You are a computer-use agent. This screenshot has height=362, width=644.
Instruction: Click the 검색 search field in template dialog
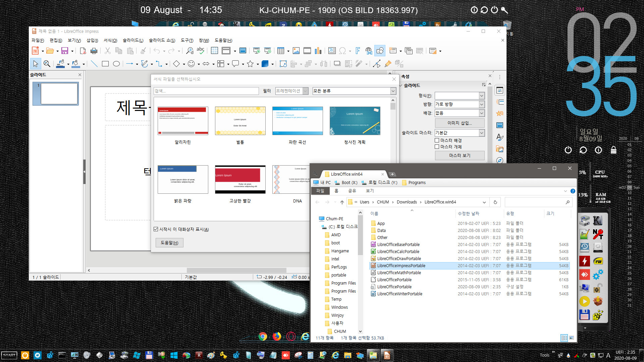point(206,91)
